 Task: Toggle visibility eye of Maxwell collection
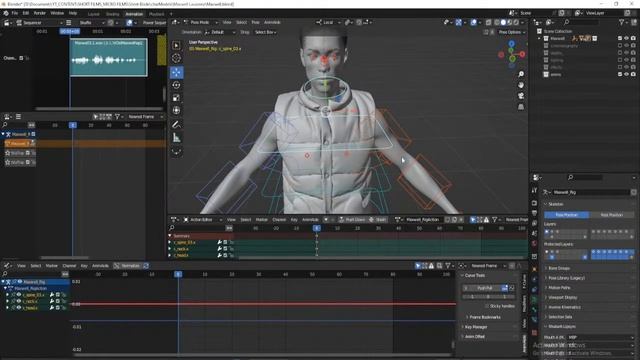626,38
